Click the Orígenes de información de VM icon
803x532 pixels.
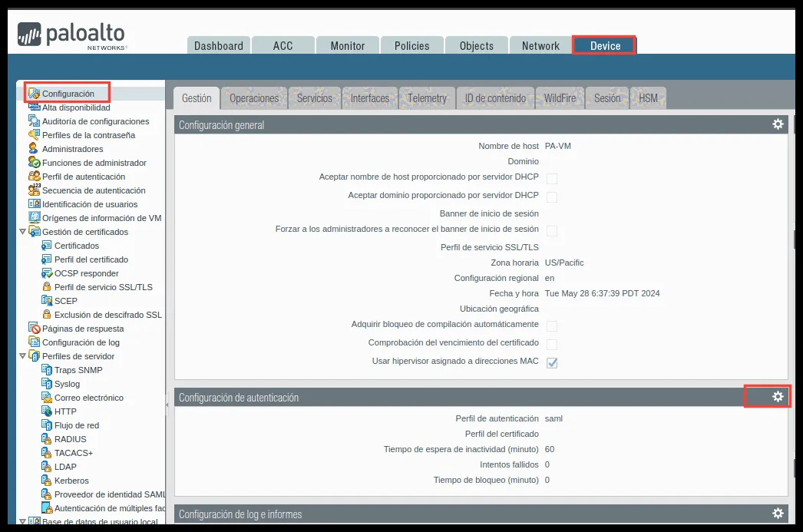(35, 217)
